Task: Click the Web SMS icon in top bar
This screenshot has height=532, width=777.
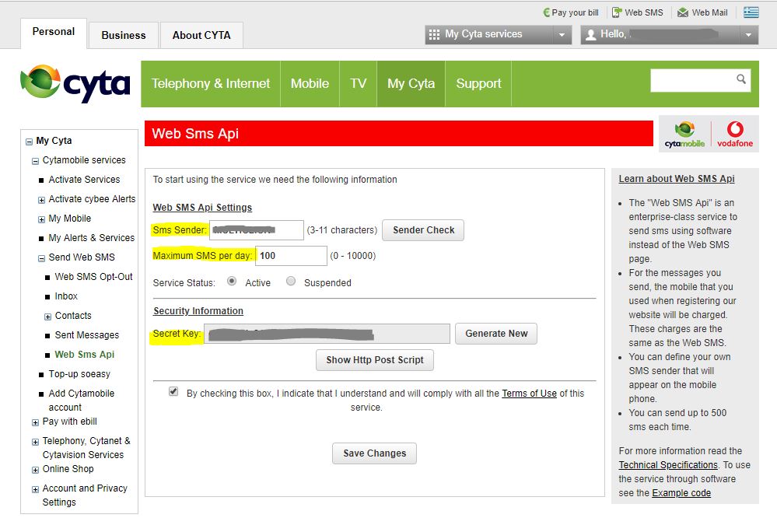Action: [x=617, y=12]
